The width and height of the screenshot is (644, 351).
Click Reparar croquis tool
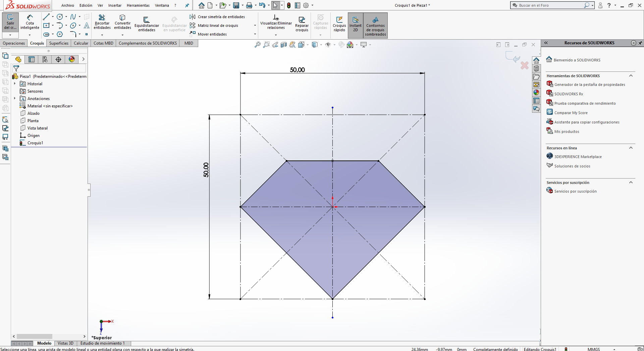point(302,24)
